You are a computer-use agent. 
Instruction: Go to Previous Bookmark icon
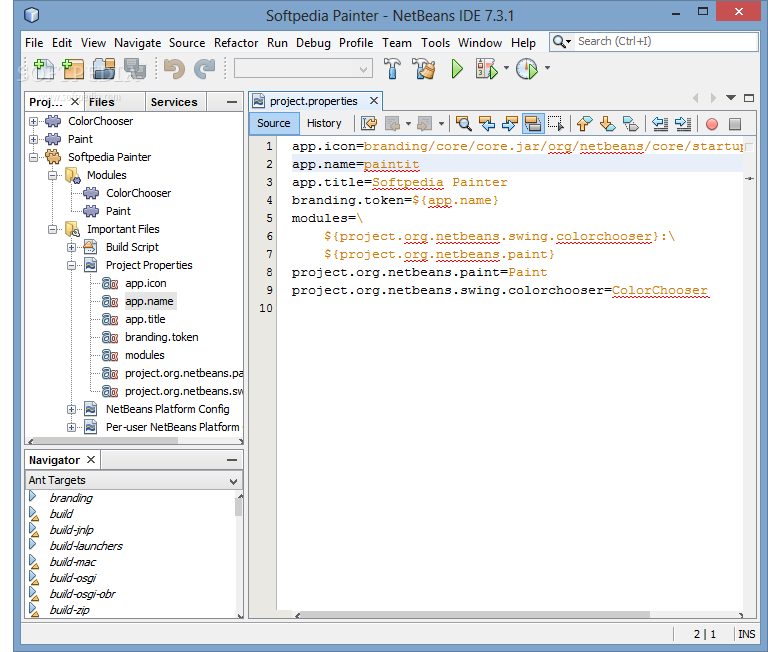click(584, 123)
